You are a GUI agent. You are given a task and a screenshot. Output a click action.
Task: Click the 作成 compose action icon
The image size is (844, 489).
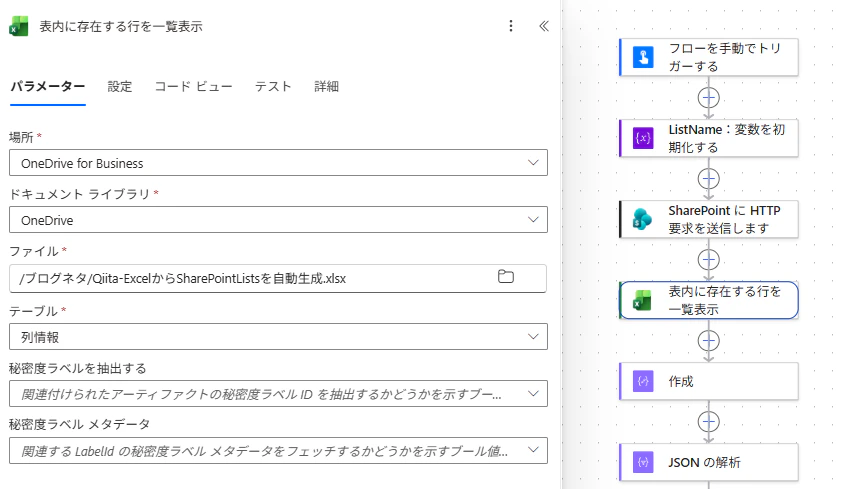(643, 381)
